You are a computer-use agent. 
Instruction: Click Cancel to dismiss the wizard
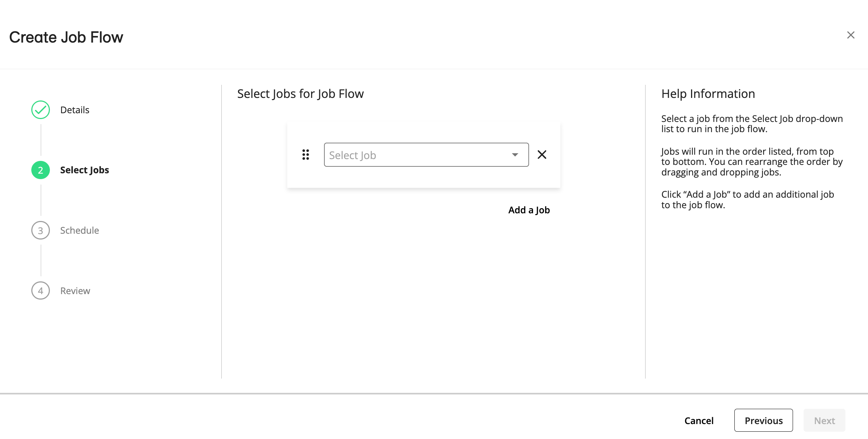click(699, 420)
